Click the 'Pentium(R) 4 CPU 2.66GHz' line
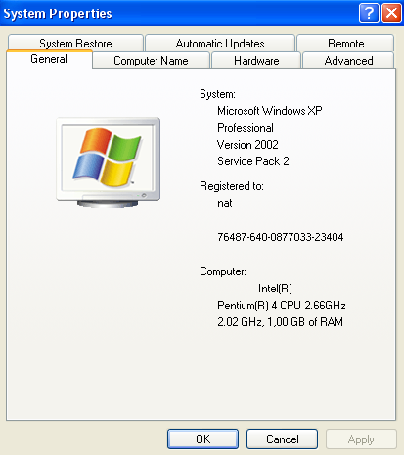Viewport: 404px width, 455px height. click(x=281, y=305)
